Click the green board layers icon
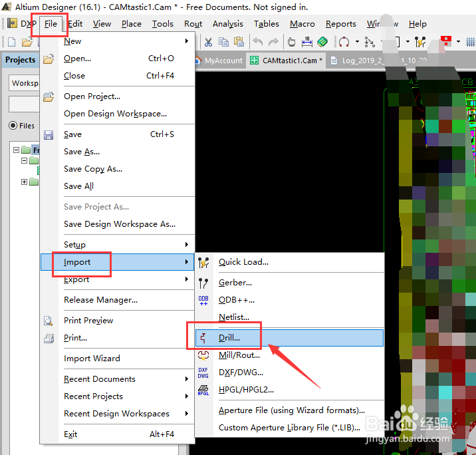 pyautogui.click(x=322, y=42)
